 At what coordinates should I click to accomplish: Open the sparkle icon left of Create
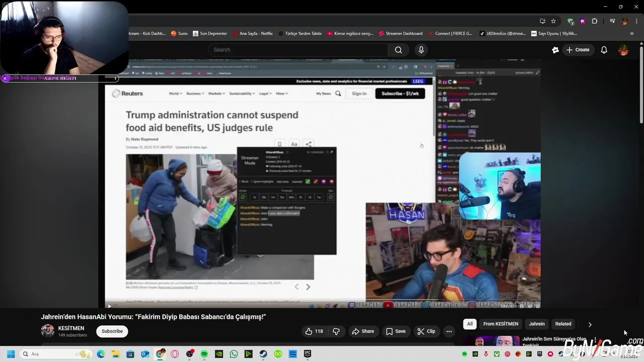pyautogui.click(x=555, y=50)
